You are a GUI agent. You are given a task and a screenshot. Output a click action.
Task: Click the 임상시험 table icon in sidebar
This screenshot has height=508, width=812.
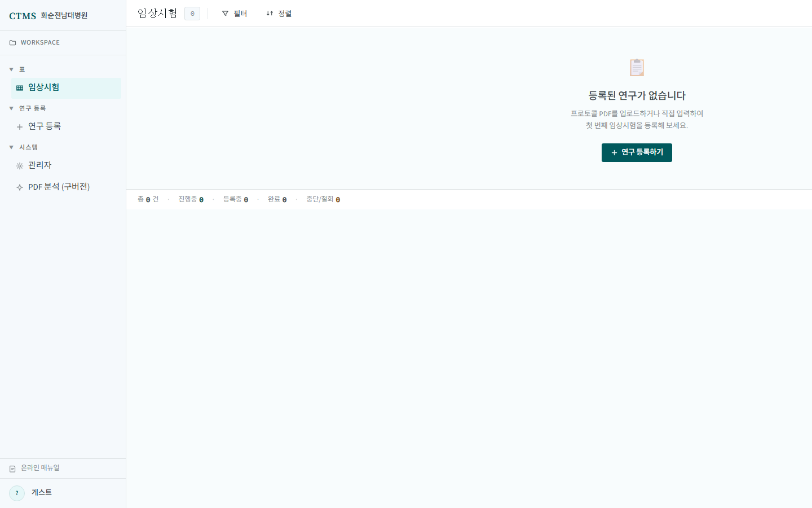tap(20, 88)
